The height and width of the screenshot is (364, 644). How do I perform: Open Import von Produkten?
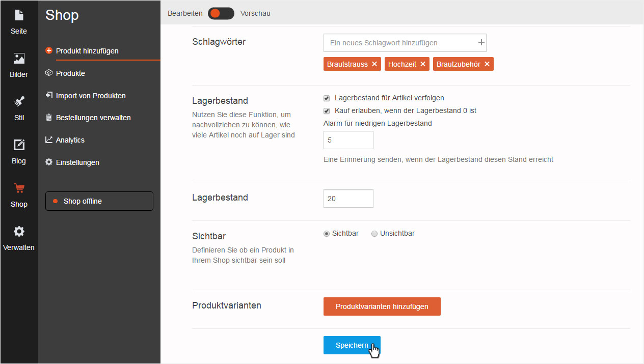(x=91, y=96)
